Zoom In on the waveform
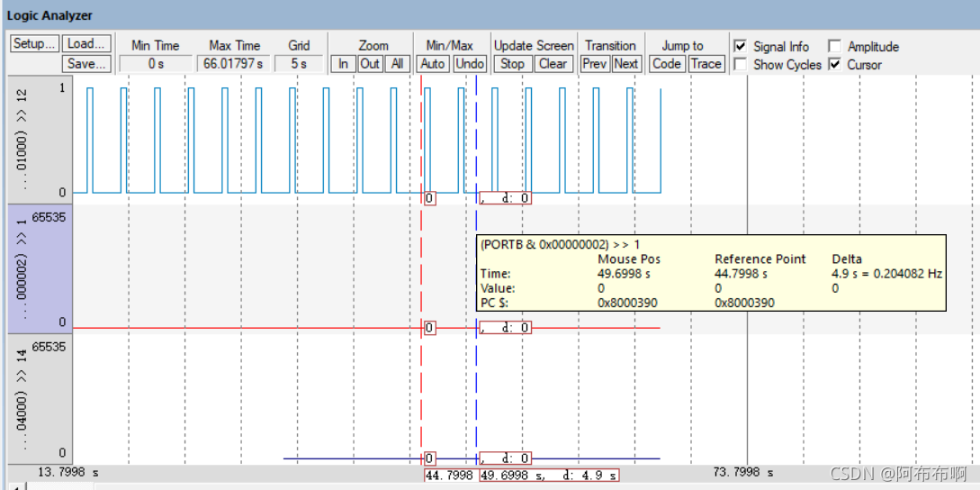The image size is (980, 490). click(x=344, y=64)
